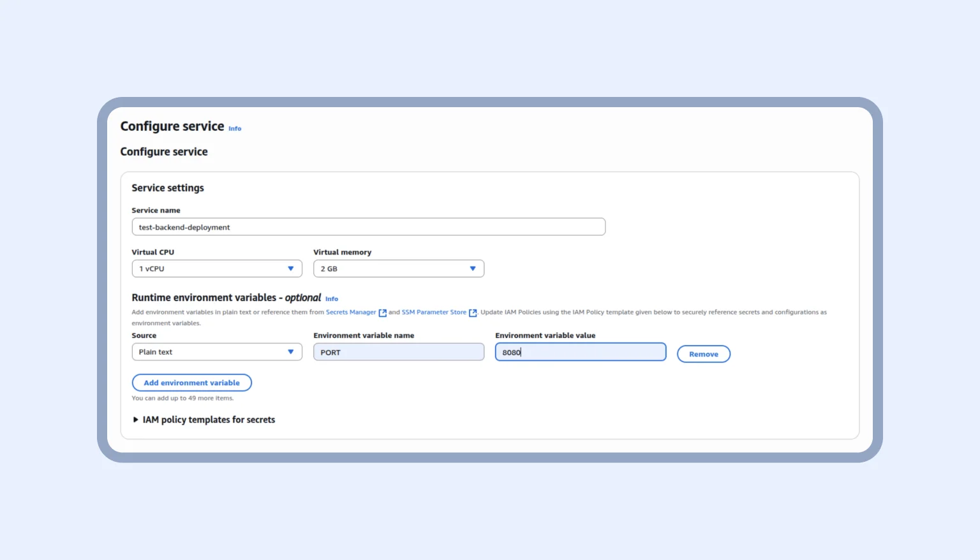Click the Environment variable name field showing PORT
The height and width of the screenshot is (560, 980).
(x=398, y=351)
